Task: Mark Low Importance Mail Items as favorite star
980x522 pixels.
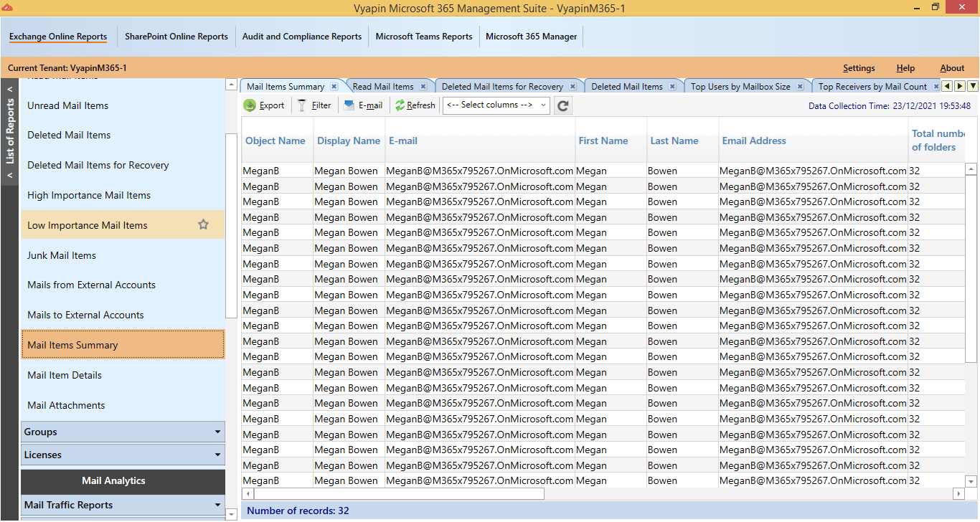Action: point(203,224)
